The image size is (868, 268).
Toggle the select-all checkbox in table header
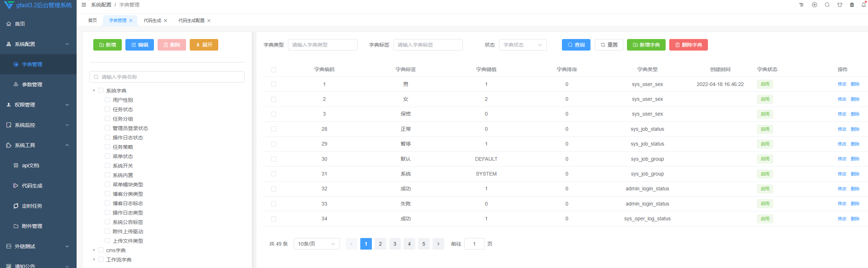274,70
